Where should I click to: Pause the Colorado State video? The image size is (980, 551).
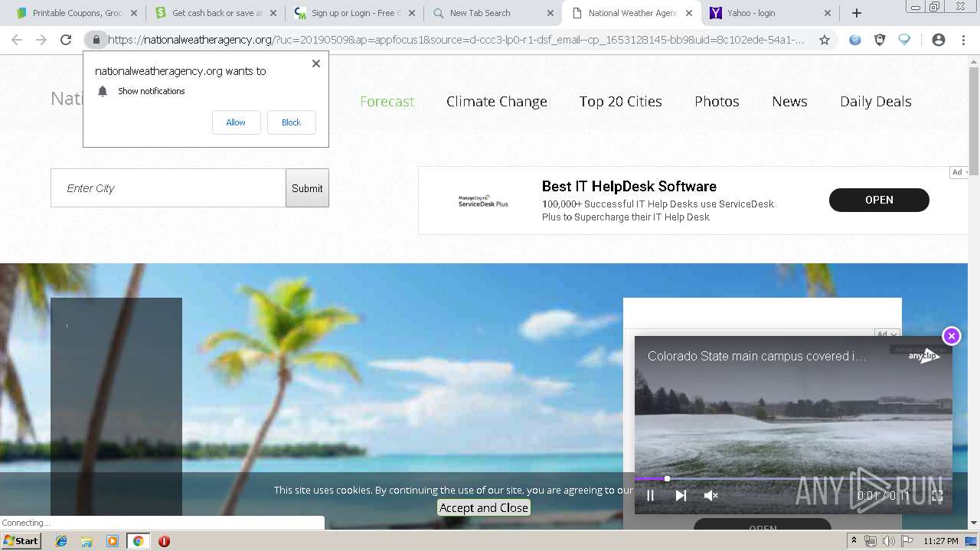pos(650,495)
